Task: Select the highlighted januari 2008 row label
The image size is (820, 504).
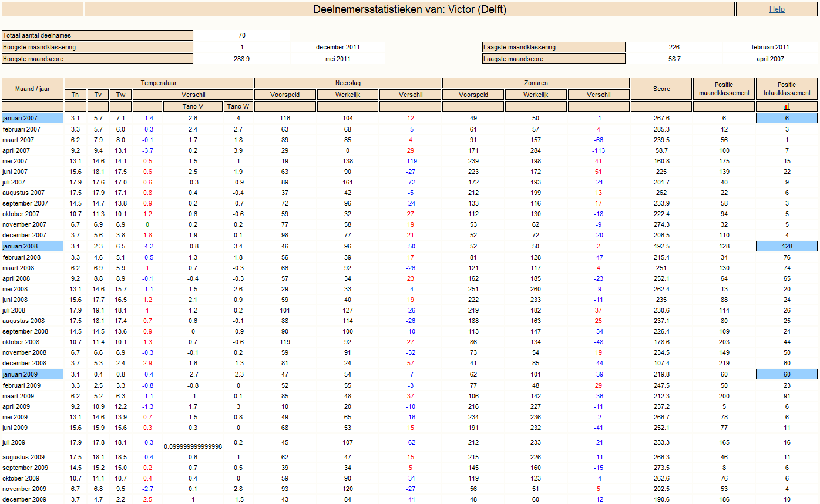Action: (32, 246)
